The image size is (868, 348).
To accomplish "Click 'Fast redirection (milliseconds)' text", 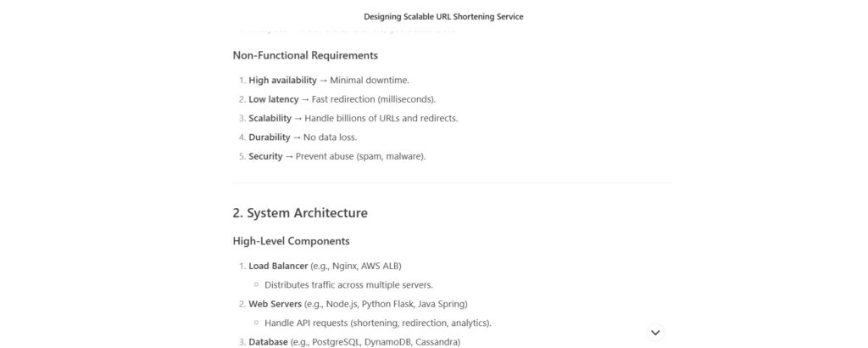I will coord(374,99).
